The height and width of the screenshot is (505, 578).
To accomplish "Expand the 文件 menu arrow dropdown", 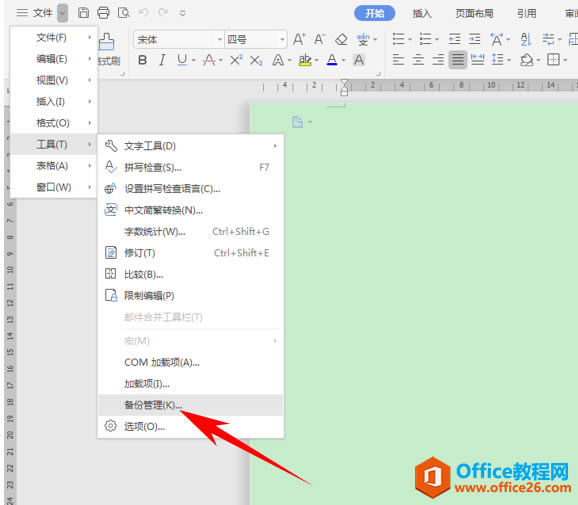I will (x=63, y=13).
